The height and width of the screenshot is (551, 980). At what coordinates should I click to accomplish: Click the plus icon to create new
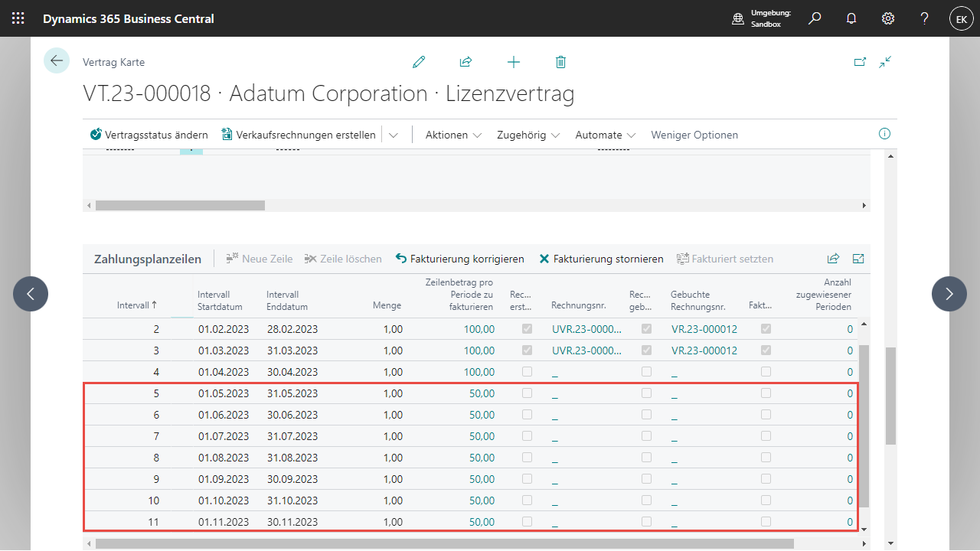pyautogui.click(x=514, y=62)
